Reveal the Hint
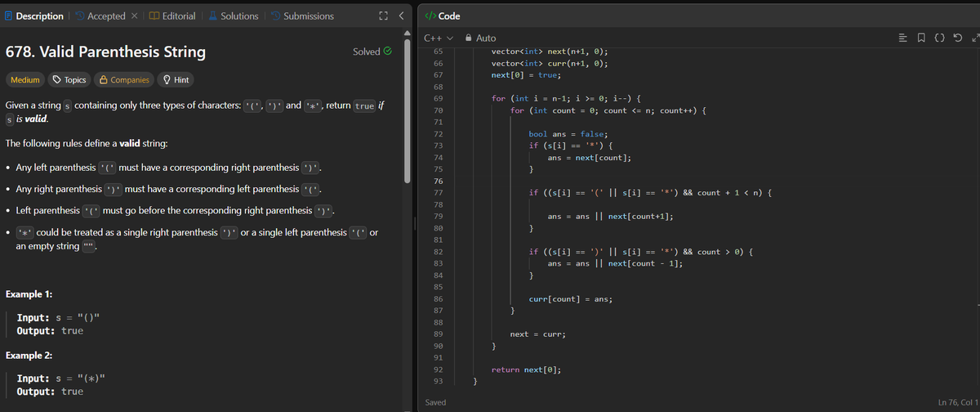This screenshot has height=412, width=980. click(176, 79)
